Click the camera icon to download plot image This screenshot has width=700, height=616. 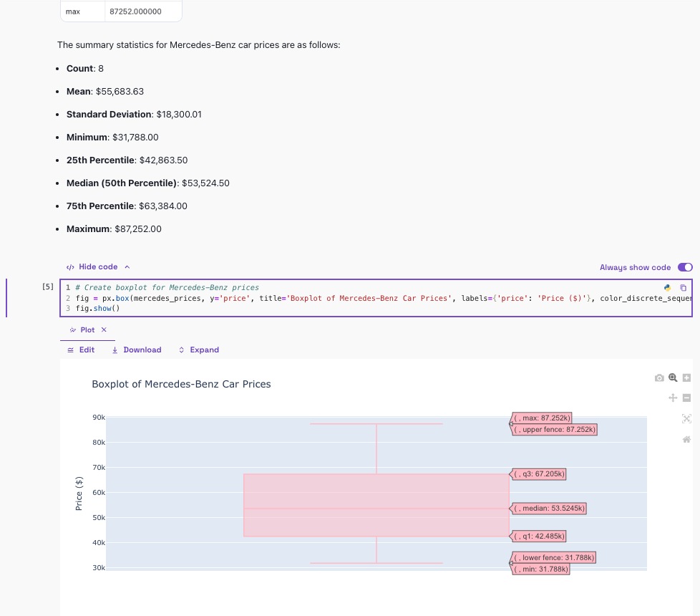point(659,377)
